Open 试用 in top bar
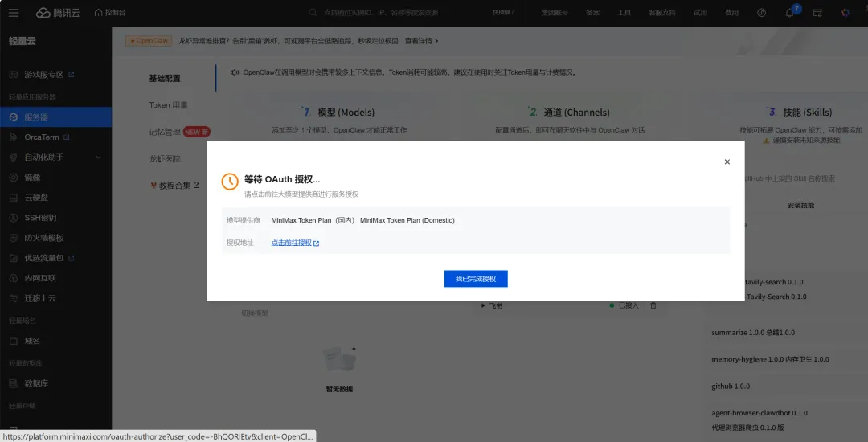 [x=700, y=13]
